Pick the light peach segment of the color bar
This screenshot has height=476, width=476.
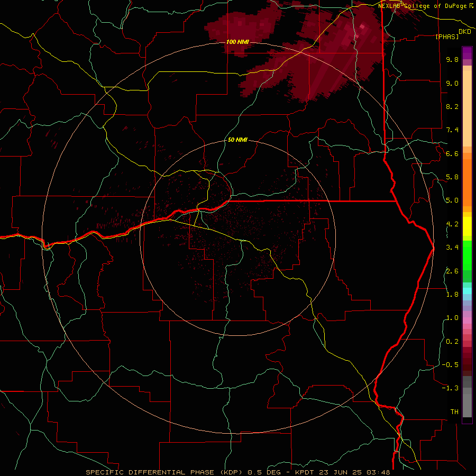(x=467, y=108)
